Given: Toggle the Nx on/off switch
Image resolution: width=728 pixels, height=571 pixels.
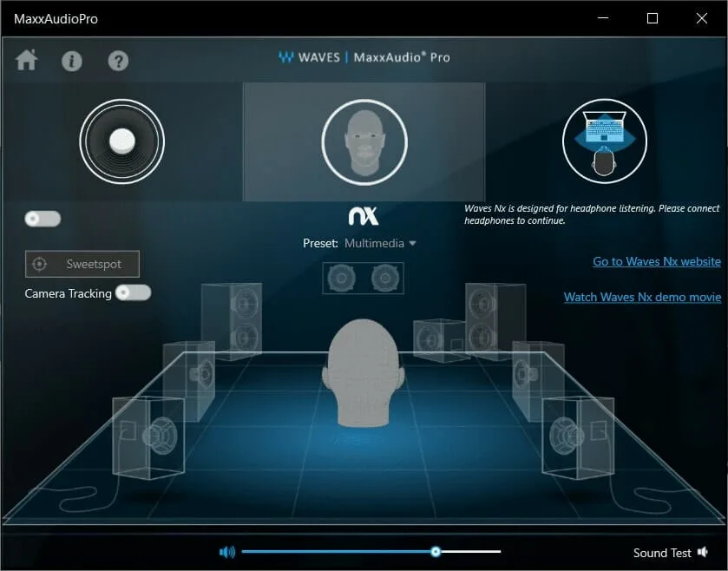Looking at the screenshot, I should pos(43,219).
